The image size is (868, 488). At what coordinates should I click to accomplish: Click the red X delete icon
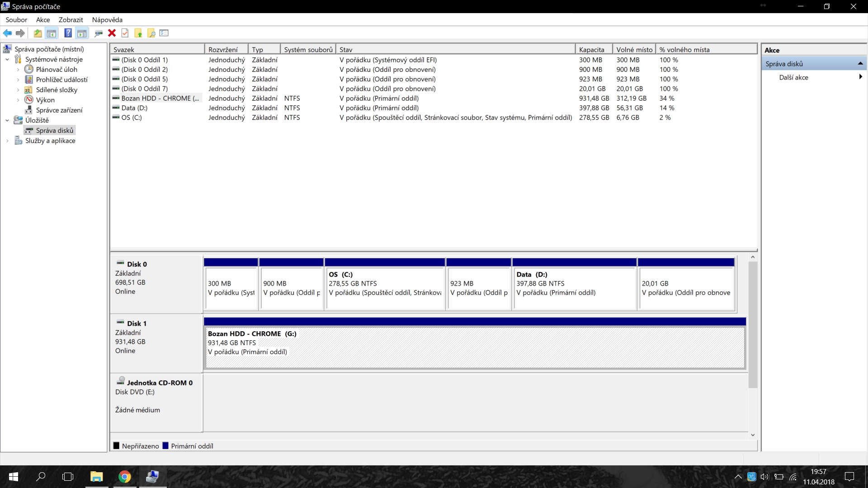112,33
